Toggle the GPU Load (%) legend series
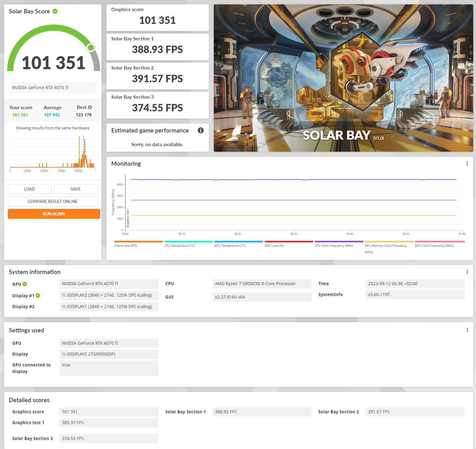The height and width of the screenshot is (449, 476). point(289,244)
